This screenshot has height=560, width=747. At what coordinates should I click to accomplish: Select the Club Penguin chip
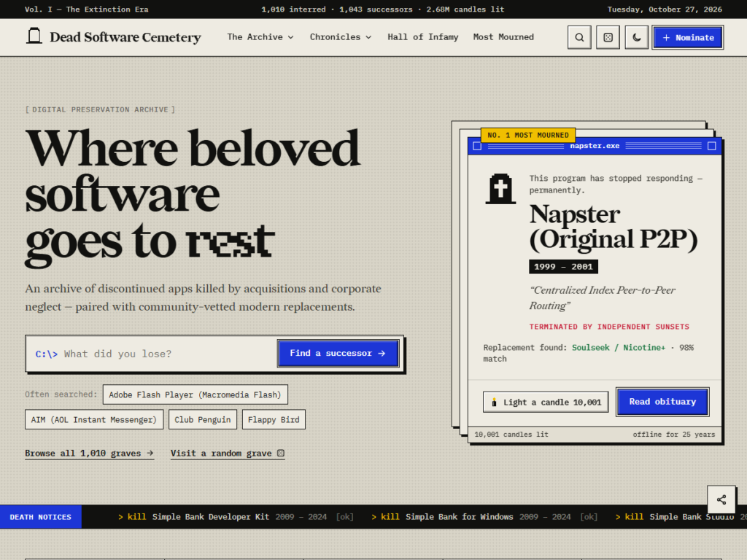click(x=203, y=419)
